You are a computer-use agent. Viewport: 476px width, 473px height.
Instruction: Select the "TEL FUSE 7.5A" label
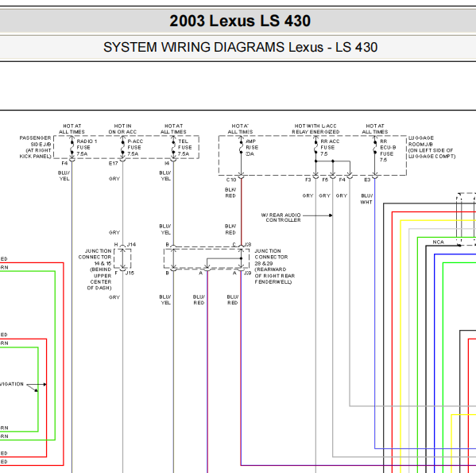tap(184, 148)
